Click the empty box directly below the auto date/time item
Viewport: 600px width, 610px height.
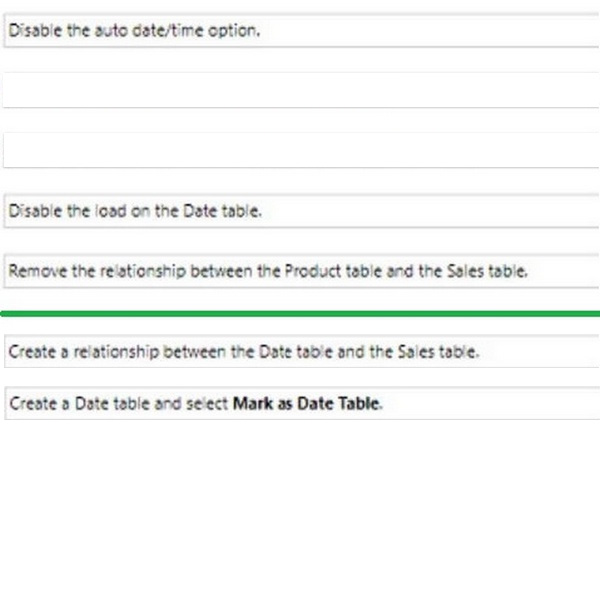pyautogui.click(x=300, y=90)
